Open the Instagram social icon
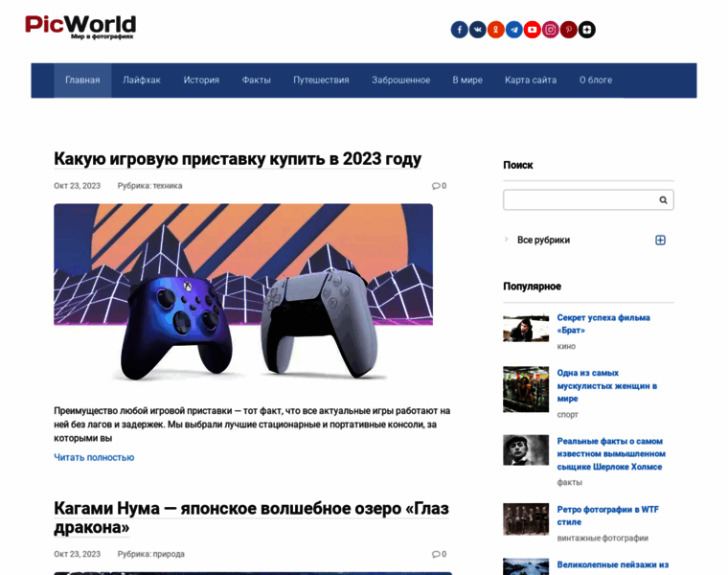Screen dimensions: 728x575 pos(550,30)
